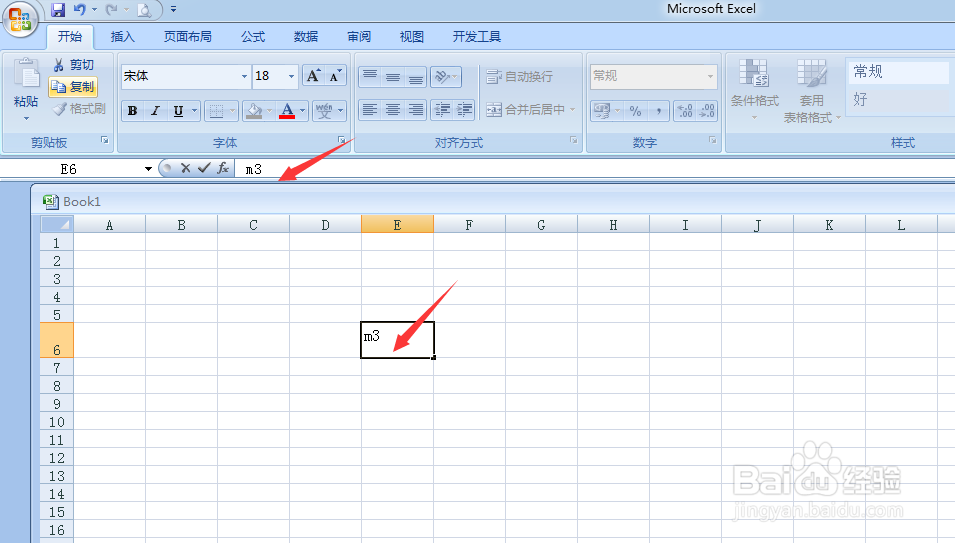Image resolution: width=955 pixels, height=543 pixels.
Task: Toggle underline formatting
Action: tap(178, 111)
